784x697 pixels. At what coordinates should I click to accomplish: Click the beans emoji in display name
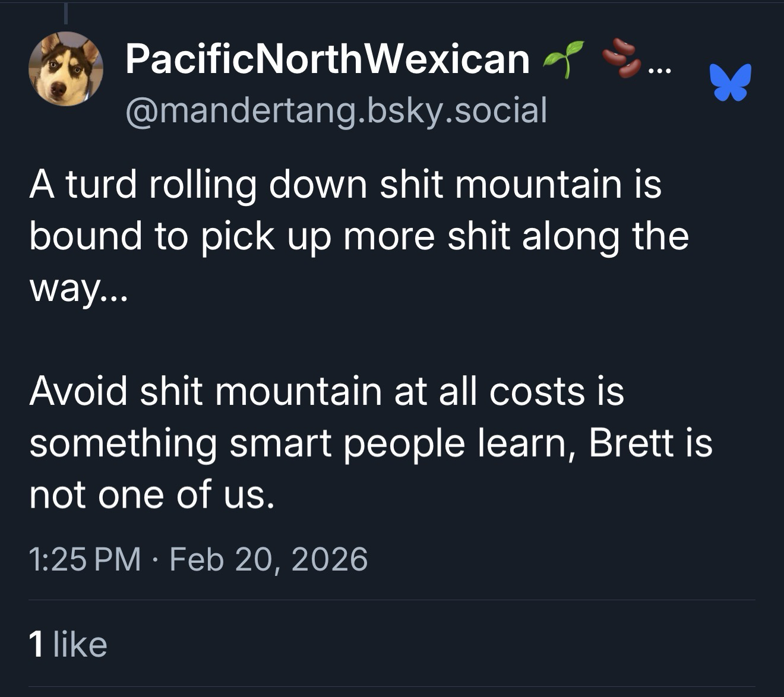tap(621, 58)
